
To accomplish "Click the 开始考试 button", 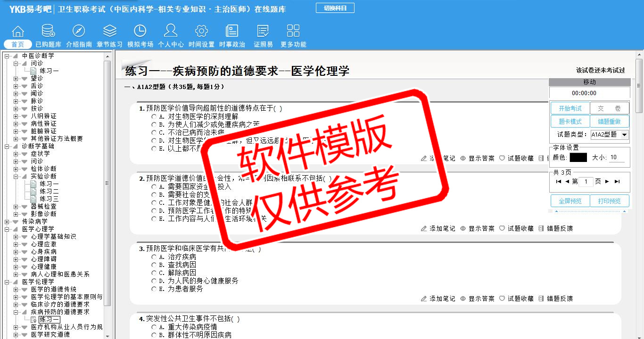I will pyautogui.click(x=570, y=108).
